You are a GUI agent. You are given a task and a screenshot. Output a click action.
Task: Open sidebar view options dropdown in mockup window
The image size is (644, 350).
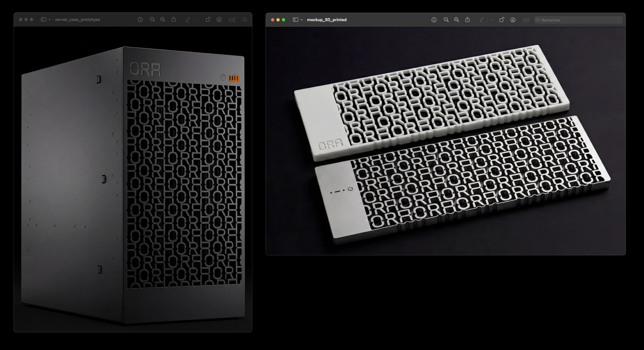click(302, 20)
